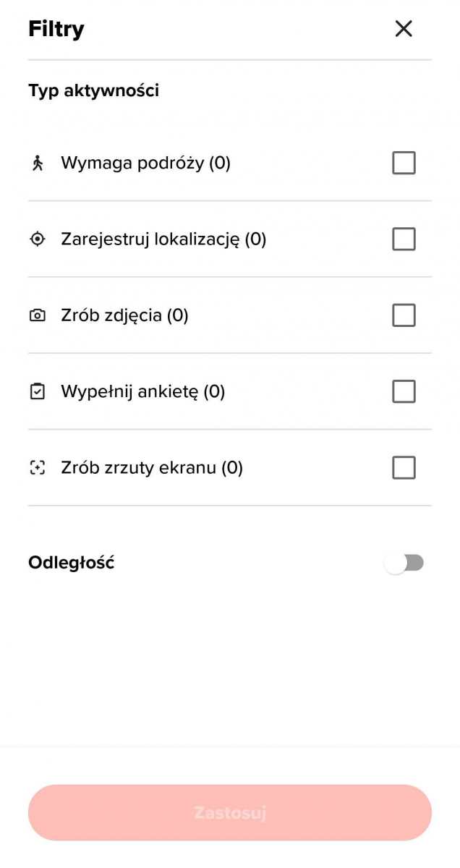460x868 pixels.
Task: Select the Wymaga podróży filter label
Action: [147, 163]
